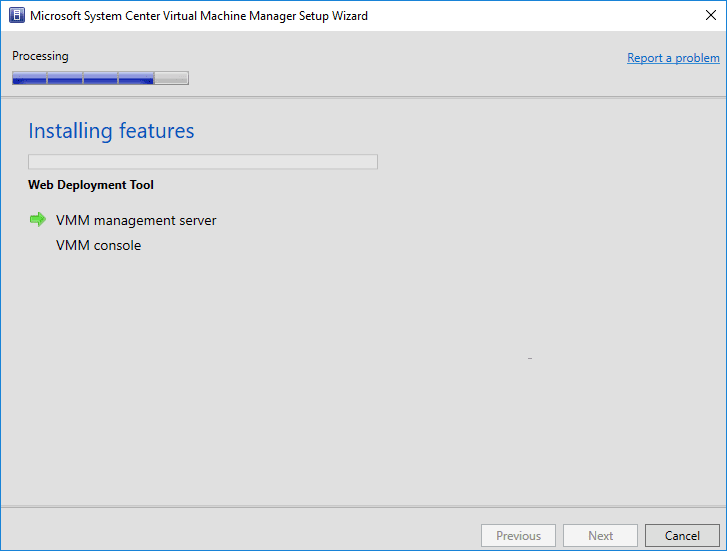This screenshot has width=727, height=551.
Task: Click the Installing features heading
Action: 111,131
